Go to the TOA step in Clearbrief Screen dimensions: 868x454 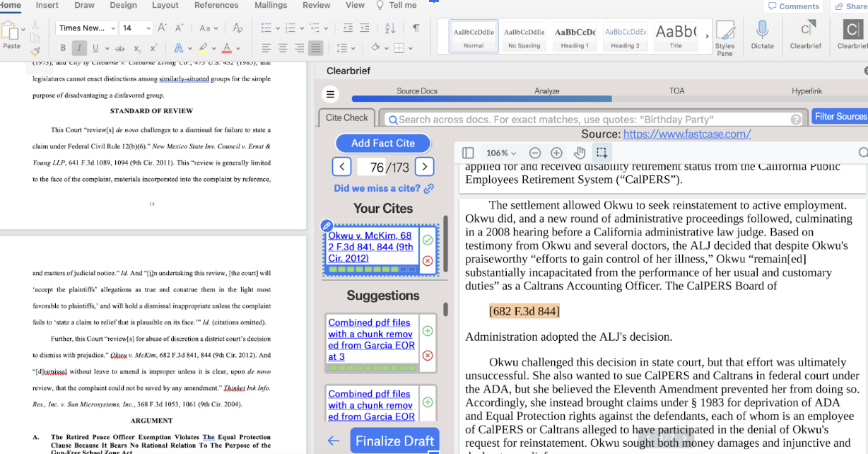point(676,91)
